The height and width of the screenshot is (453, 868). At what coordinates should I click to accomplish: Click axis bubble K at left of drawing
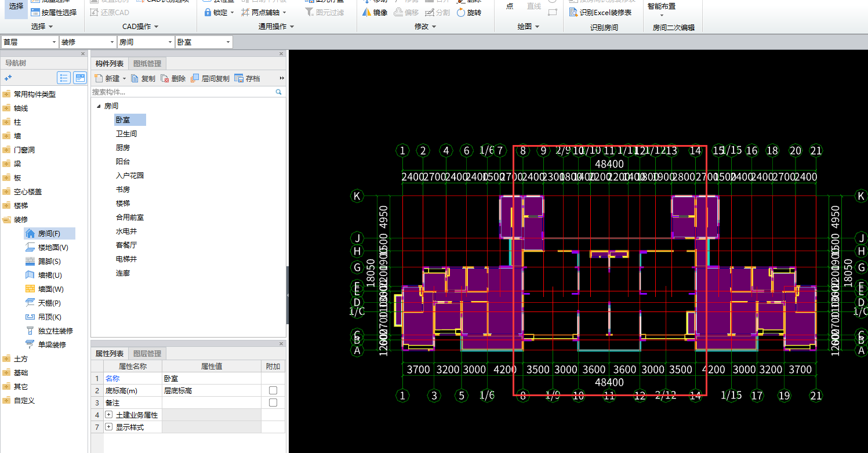pos(357,196)
